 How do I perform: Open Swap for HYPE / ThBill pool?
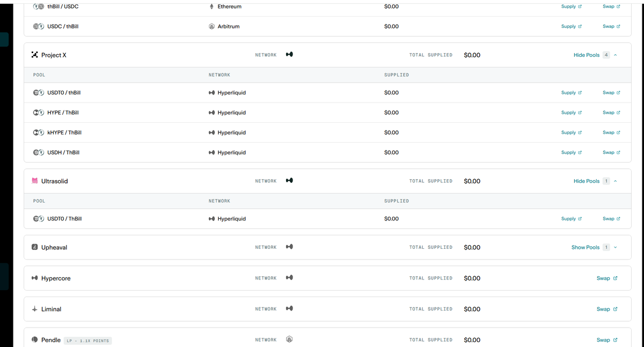tap(611, 113)
